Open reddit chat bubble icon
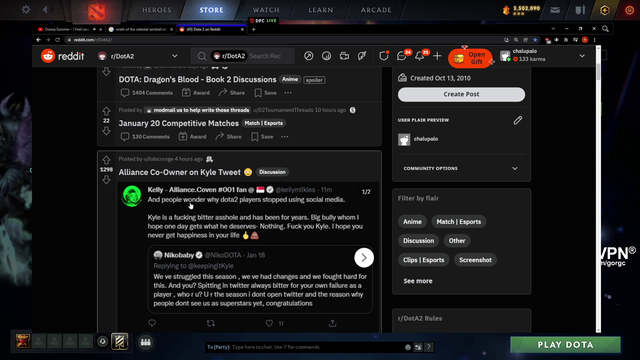This screenshot has width=640, height=360. pos(402,56)
